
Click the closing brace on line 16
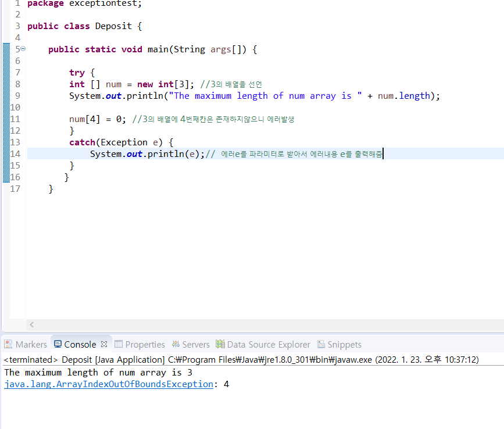click(x=66, y=177)
